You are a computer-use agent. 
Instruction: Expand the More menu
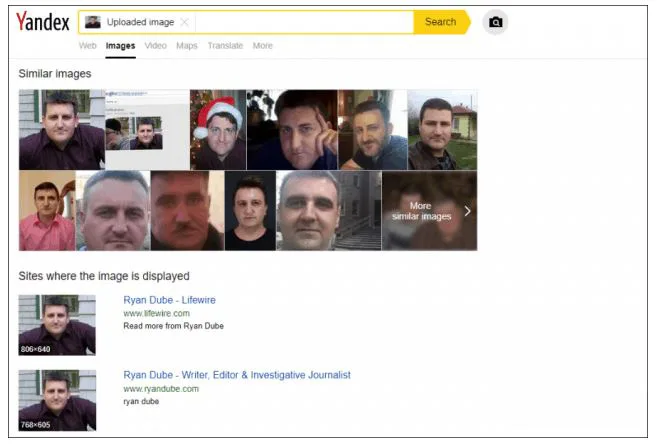click(x=262, y=46)
